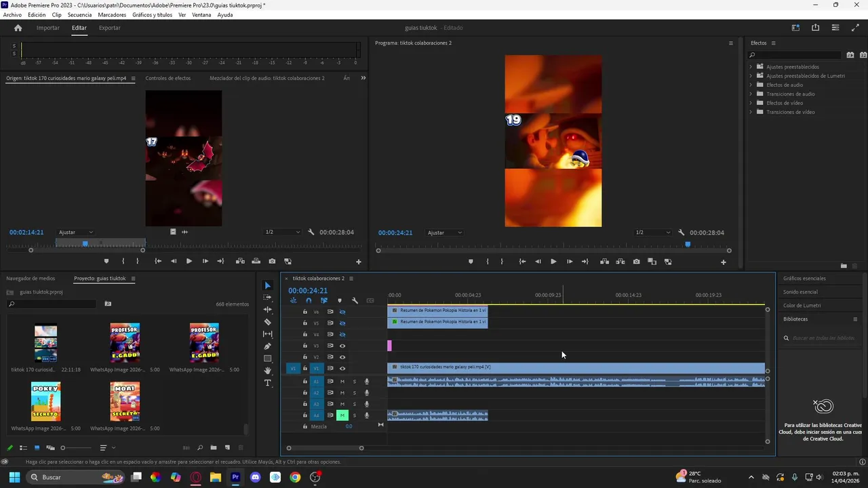
Task: Open timeline display settings wrench
Action: (355, 300)
